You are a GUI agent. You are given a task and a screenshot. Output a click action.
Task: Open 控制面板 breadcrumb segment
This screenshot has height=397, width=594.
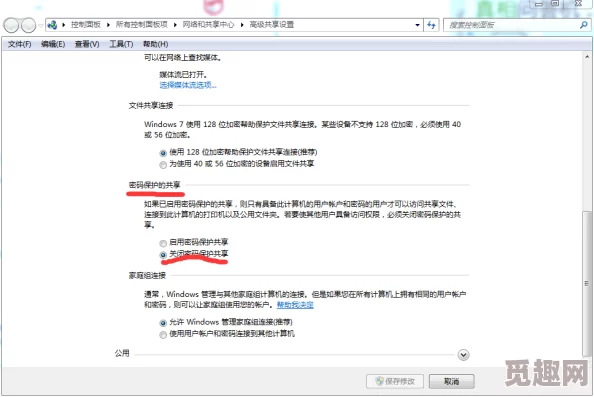click(x=86, y=25)
